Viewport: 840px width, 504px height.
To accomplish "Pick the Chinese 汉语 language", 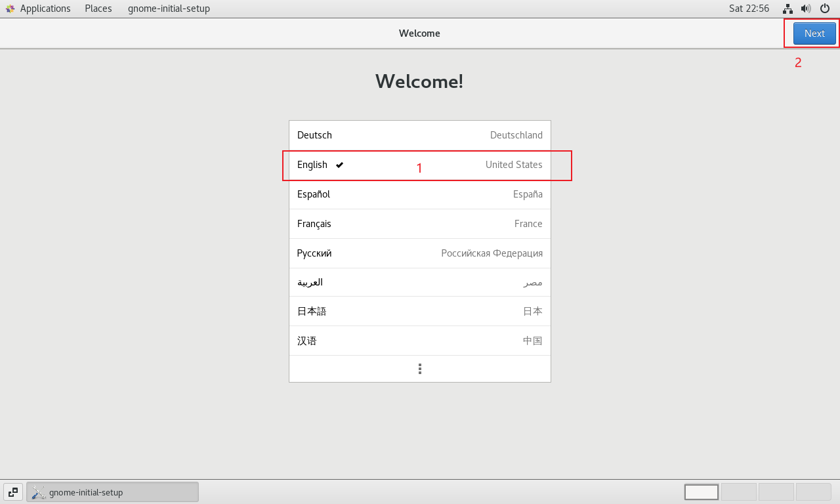I will tap(419, 341).
